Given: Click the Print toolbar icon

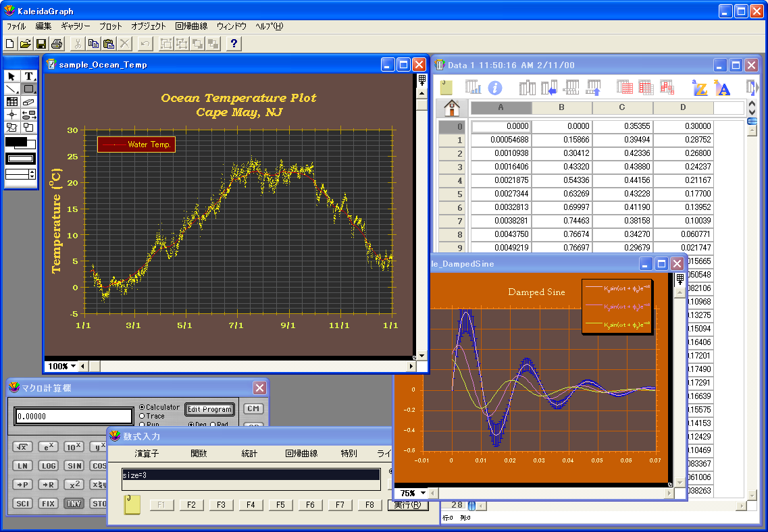Looking at the screenshot, I should tap(57, 44).
